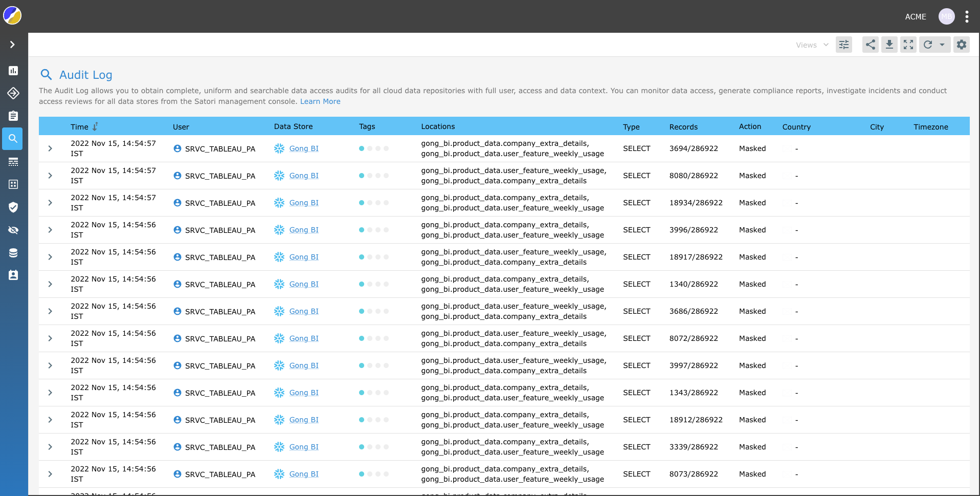Toggle sort order on the Time column
Screen dimensions: 980x496
tap(95, 126)
